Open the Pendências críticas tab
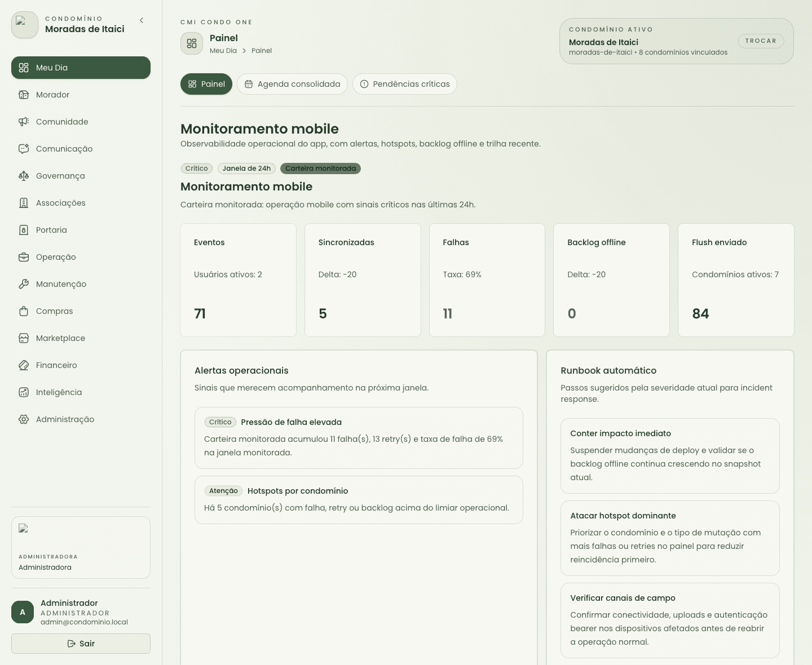The image size is (812, 665). pos(405,84)
